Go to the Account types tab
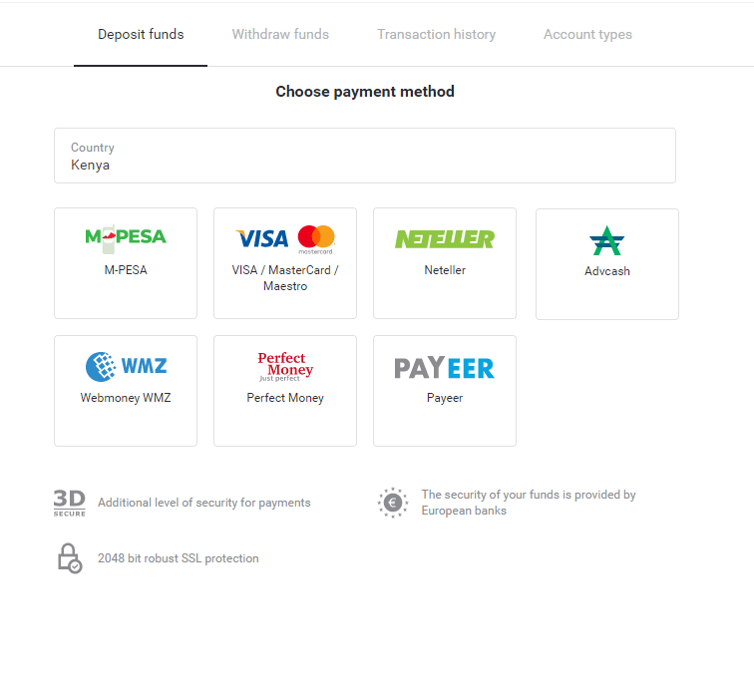This screenshot has height=700, width=754. click(x=587, y=34)
